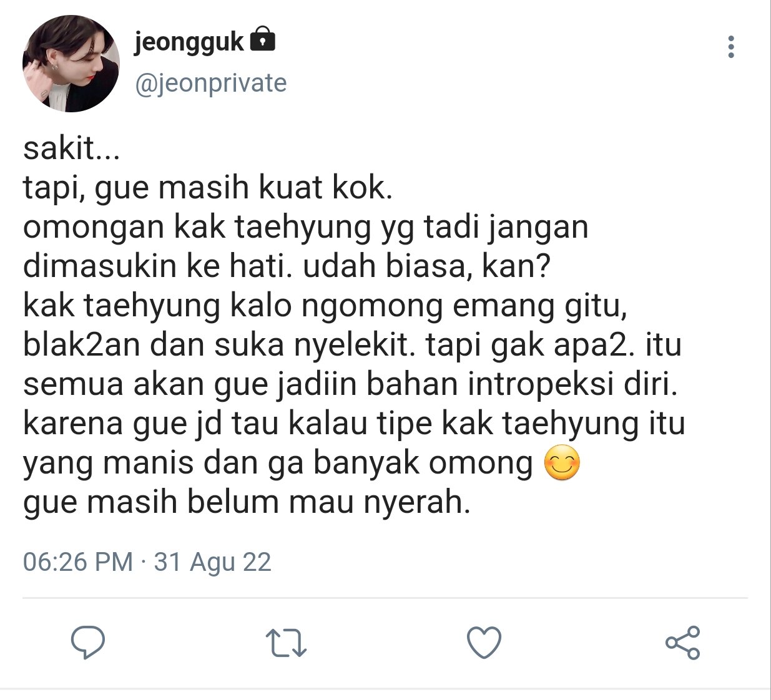Click the display name jeongguk
The height and width of the screenshot is (700, 771).
click(189, 41)
